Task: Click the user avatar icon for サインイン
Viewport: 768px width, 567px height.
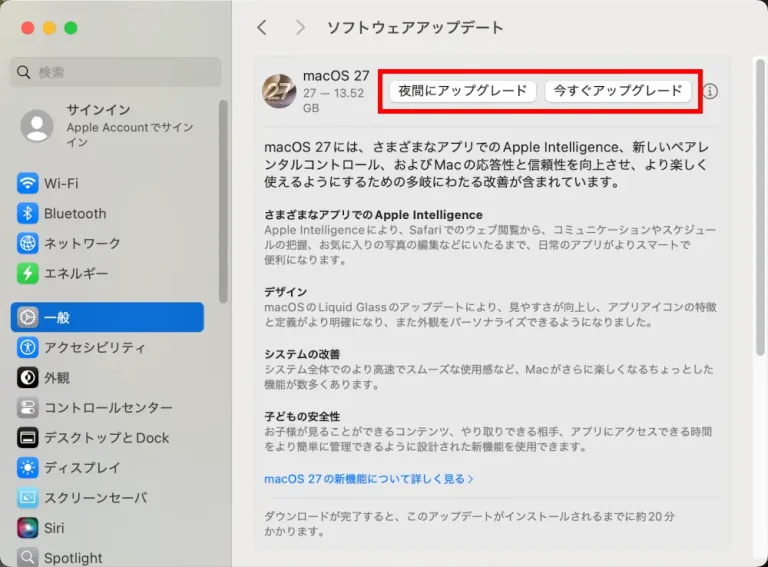Action: (x=37, y=126)
